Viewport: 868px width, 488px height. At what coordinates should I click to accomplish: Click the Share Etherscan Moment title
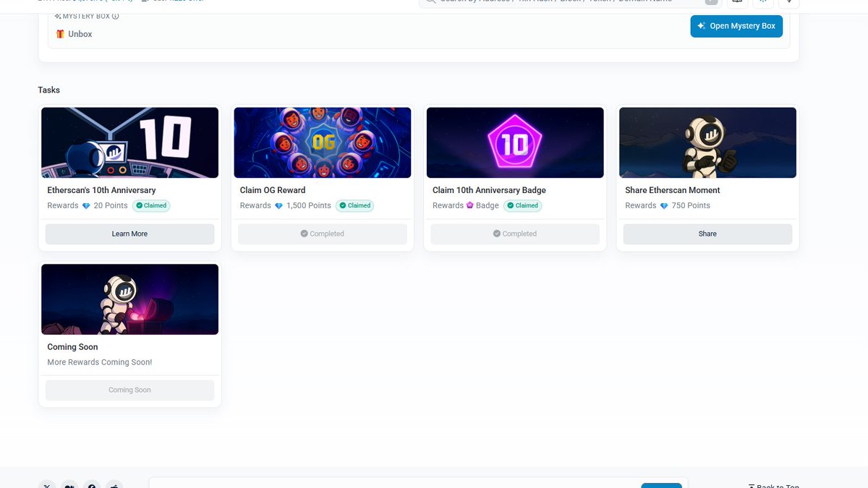(x=673, y=190)
